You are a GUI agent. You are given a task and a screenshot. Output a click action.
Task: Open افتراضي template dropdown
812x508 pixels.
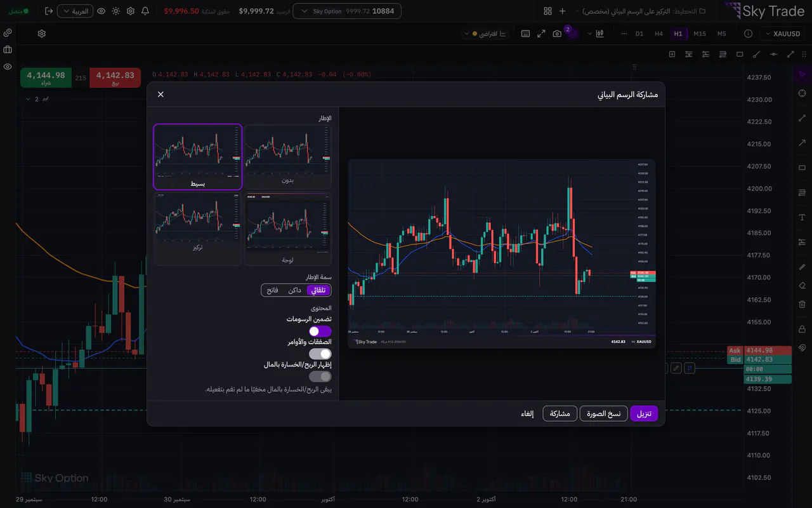[485, 34]
